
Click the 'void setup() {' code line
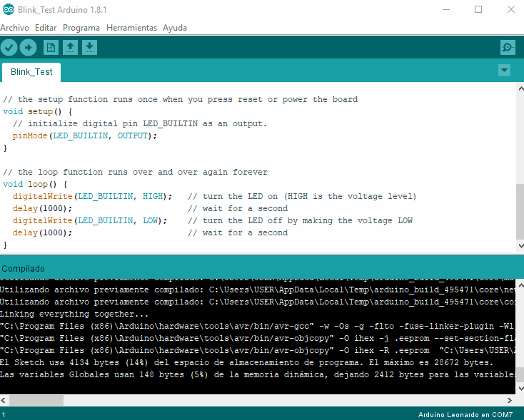(37, 111)
